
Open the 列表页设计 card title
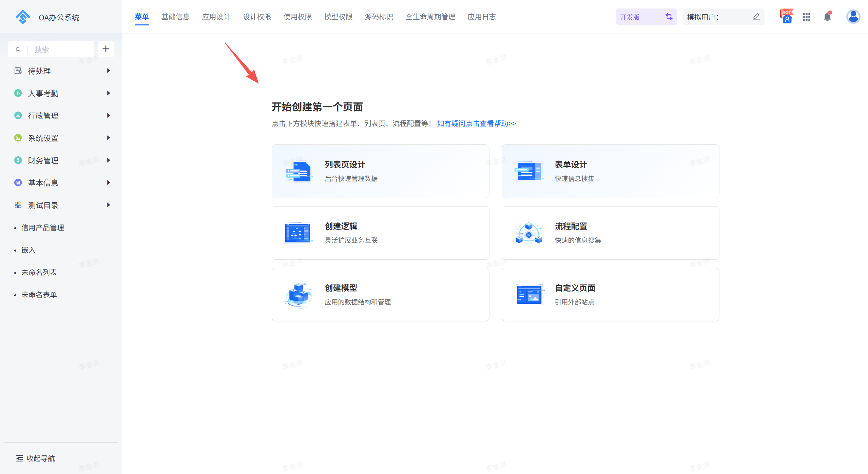345,164
